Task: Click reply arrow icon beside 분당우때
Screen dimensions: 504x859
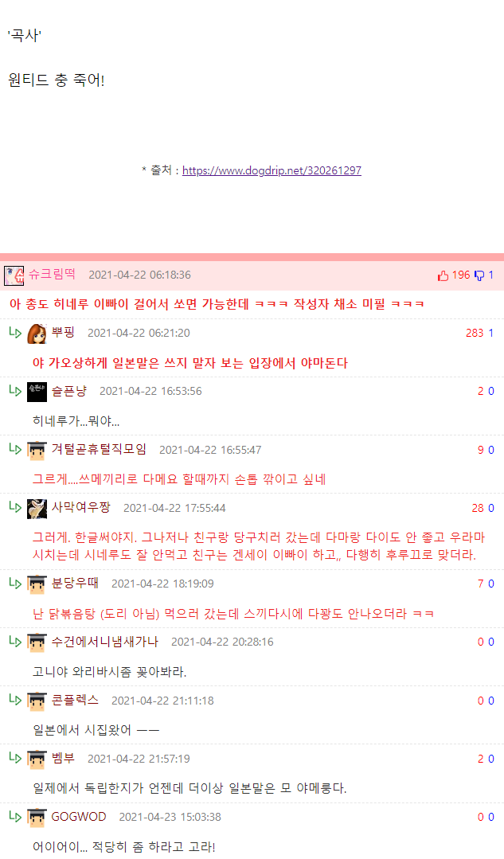Action: (x=15, y=582)
